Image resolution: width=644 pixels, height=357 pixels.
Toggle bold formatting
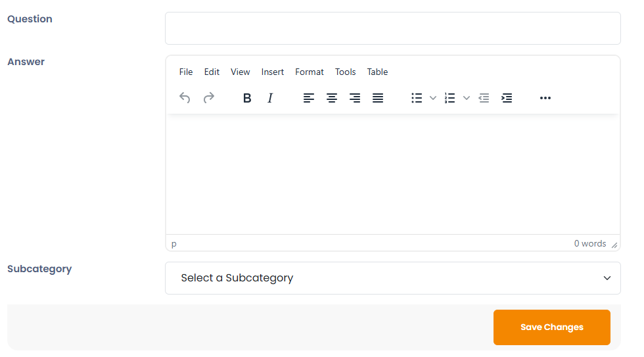tap(247, 98)
